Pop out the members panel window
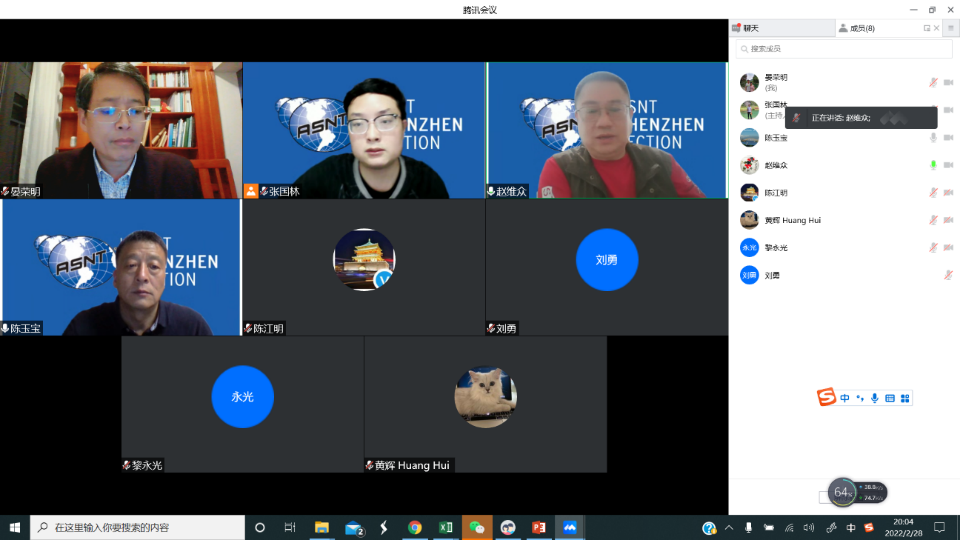The width and height of the screenshot is (960, 540). click(x=927, y=28)
